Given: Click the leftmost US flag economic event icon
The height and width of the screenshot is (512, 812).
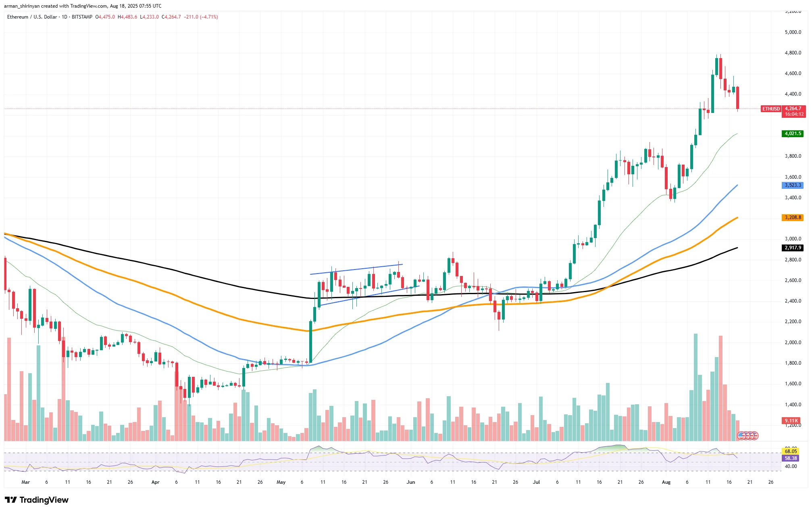Looking at the screenshot, I should coord(741,435).
